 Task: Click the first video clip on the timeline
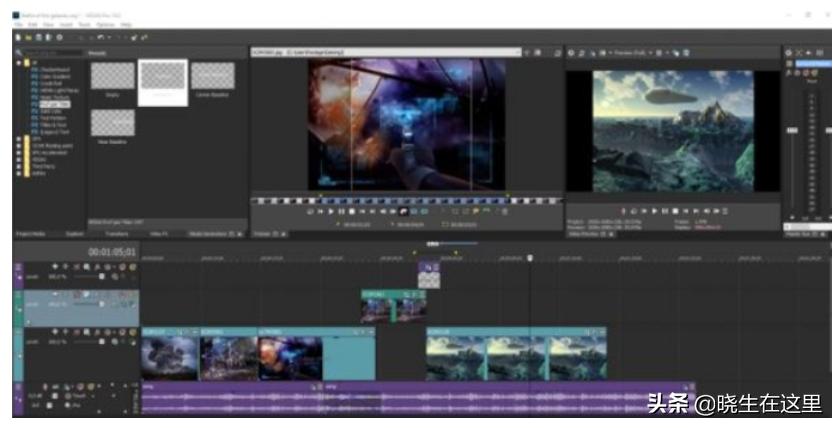coord(169,357)
